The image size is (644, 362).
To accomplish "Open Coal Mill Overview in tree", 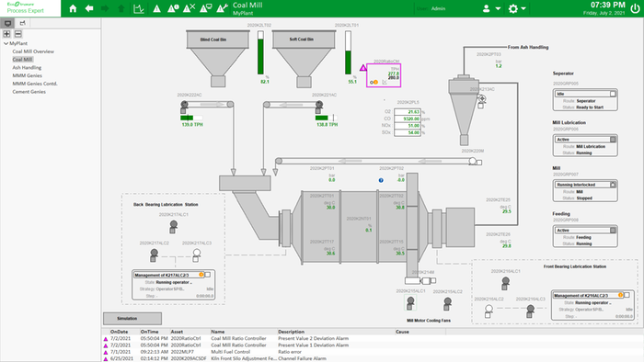I will pos(33,51).
